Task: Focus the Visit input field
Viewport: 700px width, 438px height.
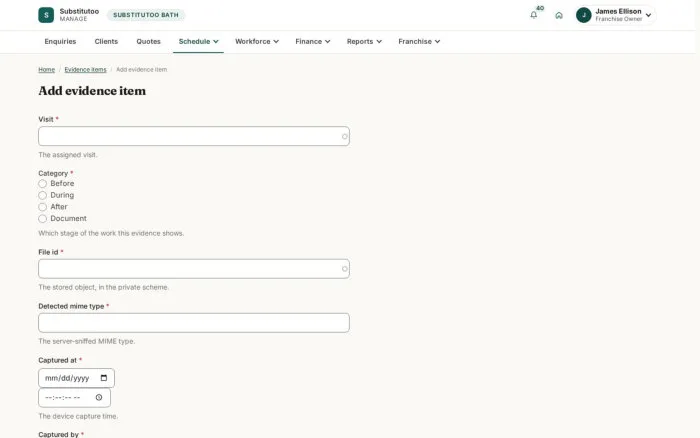Action: pyautogui.click(x=194, y=136)
